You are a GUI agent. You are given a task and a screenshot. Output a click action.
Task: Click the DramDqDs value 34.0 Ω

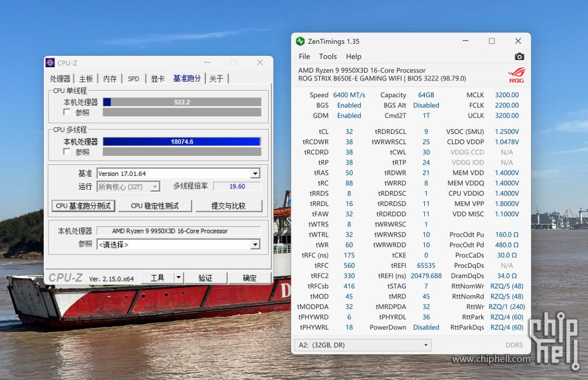click(506, 276)
